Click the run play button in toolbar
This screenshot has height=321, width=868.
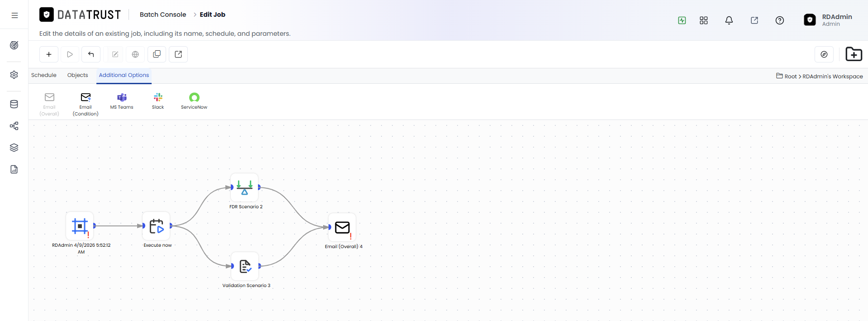pyautogui.click(x=70, y=54)
